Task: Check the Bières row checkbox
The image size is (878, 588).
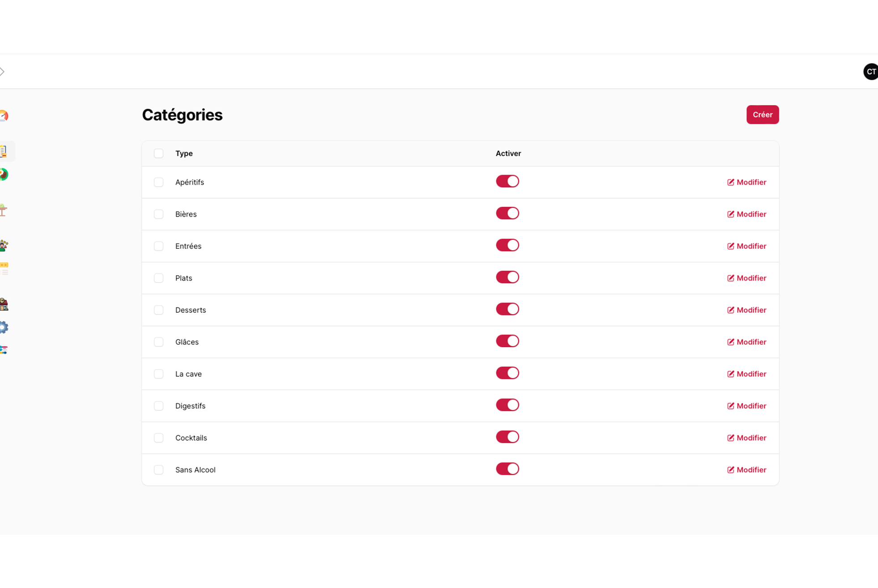Action: coord(158,214)
